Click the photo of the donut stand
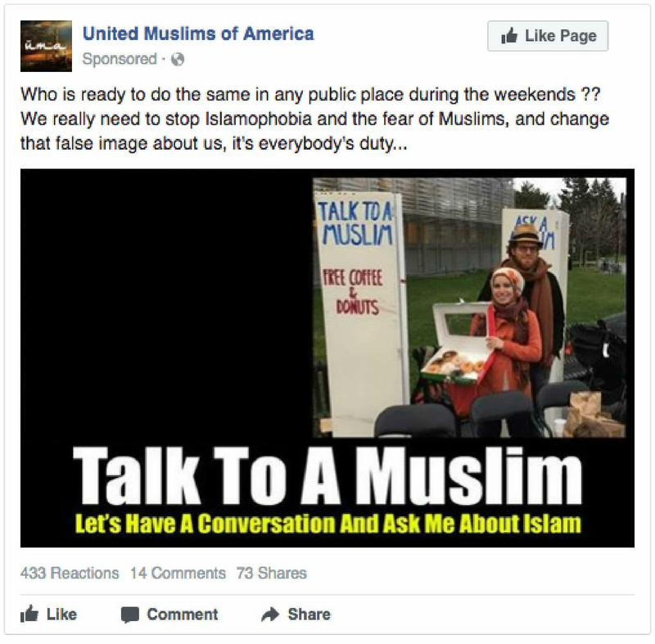The width and height of the screenshot is (655, 644). coord(469,307)
